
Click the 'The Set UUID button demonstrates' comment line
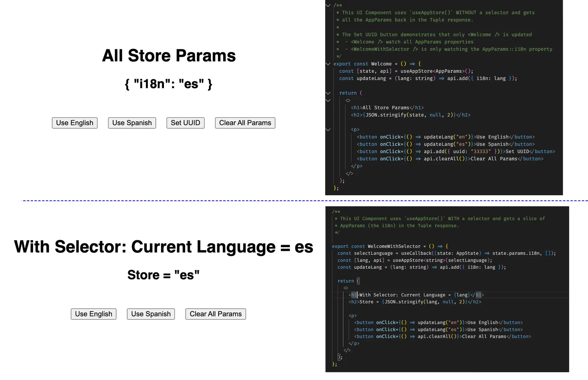pyautogui.click(x=434, y=35)
